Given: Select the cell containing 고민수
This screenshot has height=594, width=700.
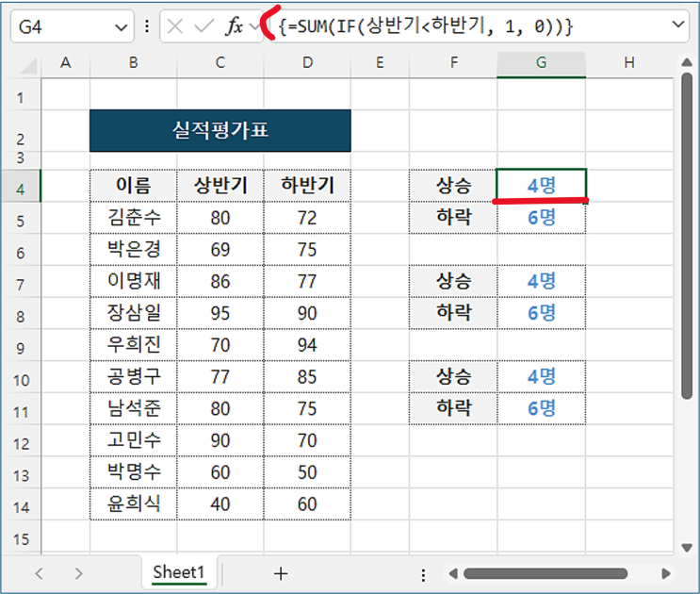Looking at the screenshot, I should (x=133, y=441).
